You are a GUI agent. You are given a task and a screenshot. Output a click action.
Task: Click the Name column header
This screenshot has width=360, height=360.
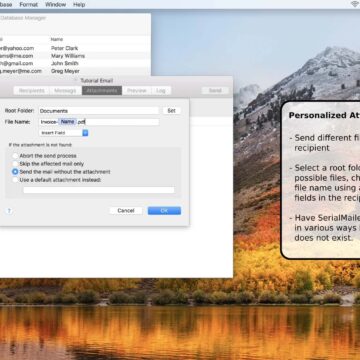(57, 39)
